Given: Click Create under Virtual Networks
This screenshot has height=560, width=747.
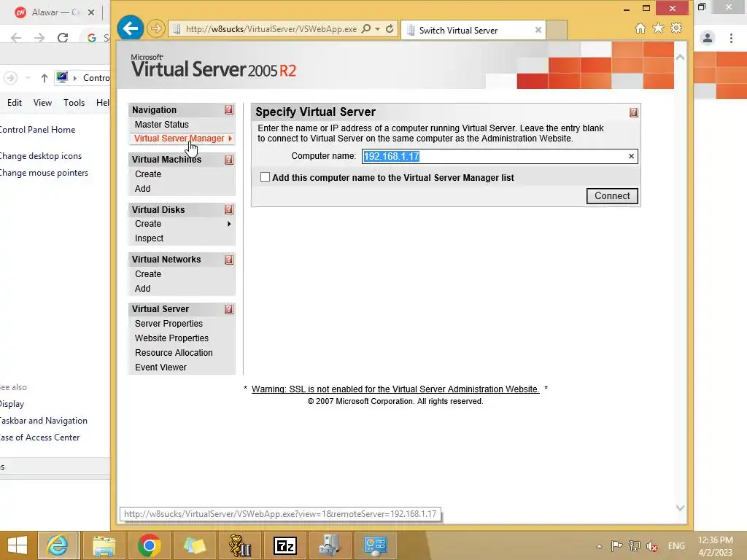Looking at the screenshot, I should click(148, 274).
